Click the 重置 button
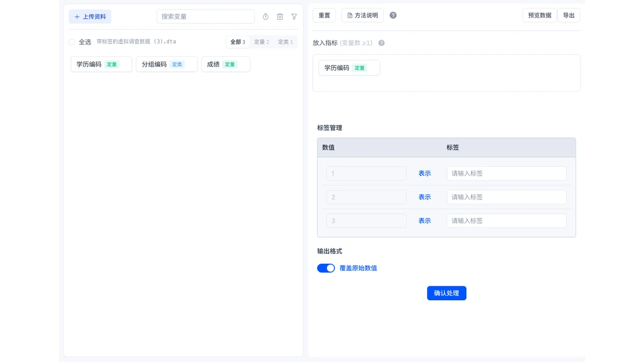The height and width of the screenshot is (362, 644). (324, 16)
